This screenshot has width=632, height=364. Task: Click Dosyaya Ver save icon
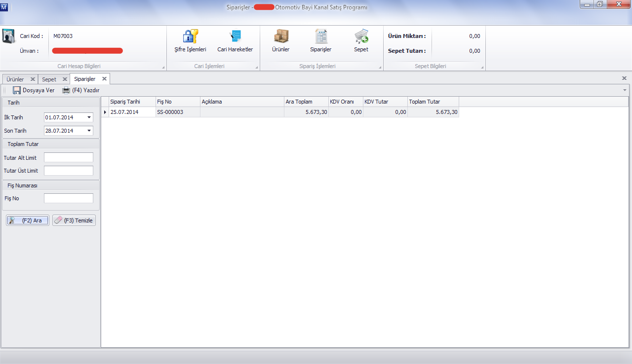(x=17, y=90)
